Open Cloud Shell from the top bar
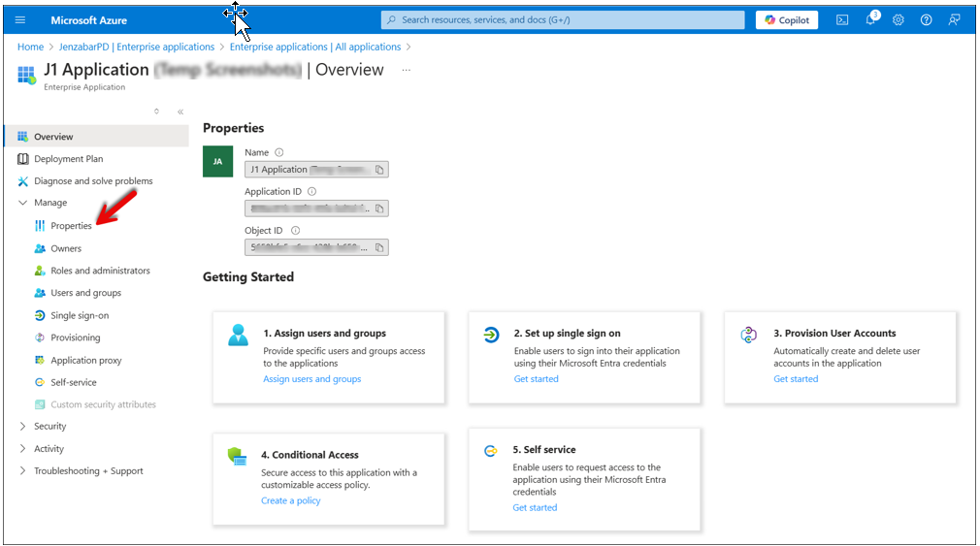This screenshot has width=980, height=546. pyautogui.click(x=842, y=20)
